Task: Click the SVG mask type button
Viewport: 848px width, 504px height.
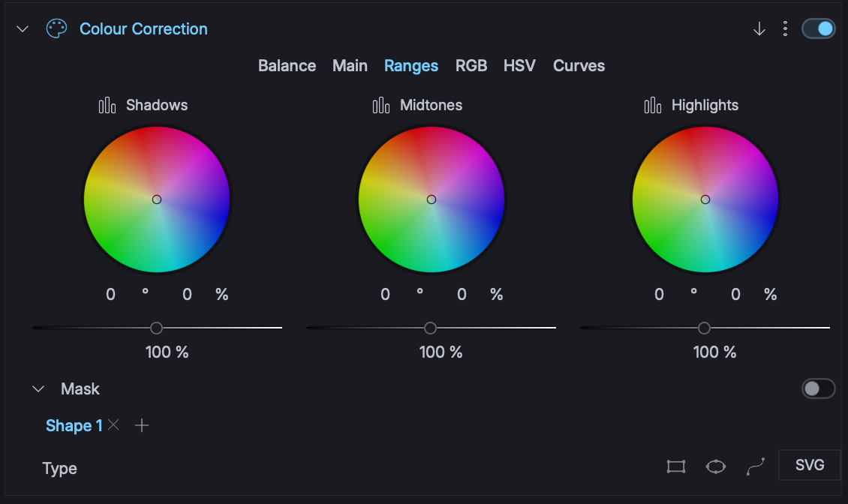Action: tap(810, 465)
